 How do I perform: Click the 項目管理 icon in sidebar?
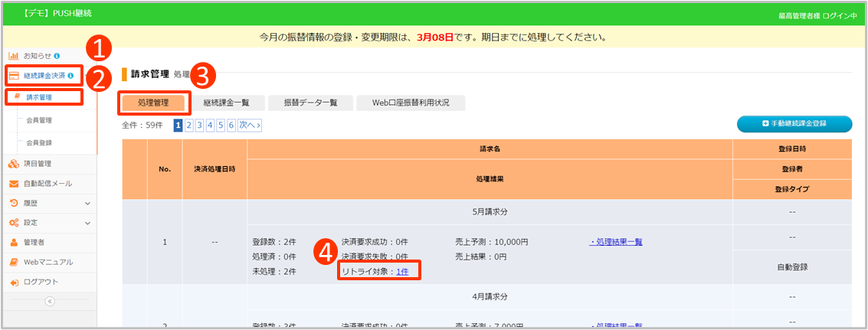point(14,163)
